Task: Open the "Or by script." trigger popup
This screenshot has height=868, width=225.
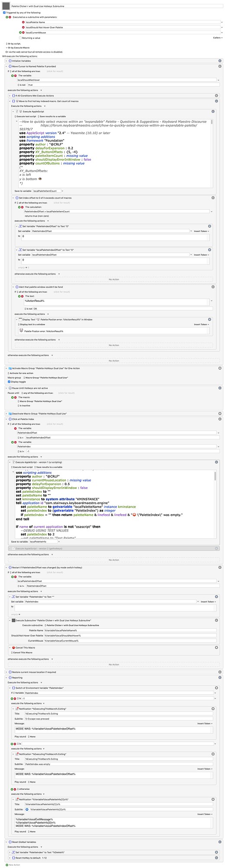Action: (13, 44)
